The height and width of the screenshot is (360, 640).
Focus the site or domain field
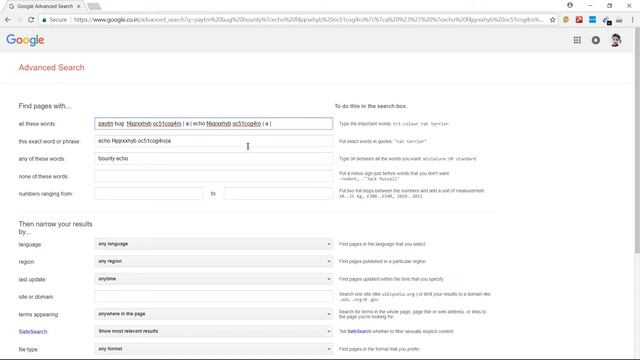[213, 297]
